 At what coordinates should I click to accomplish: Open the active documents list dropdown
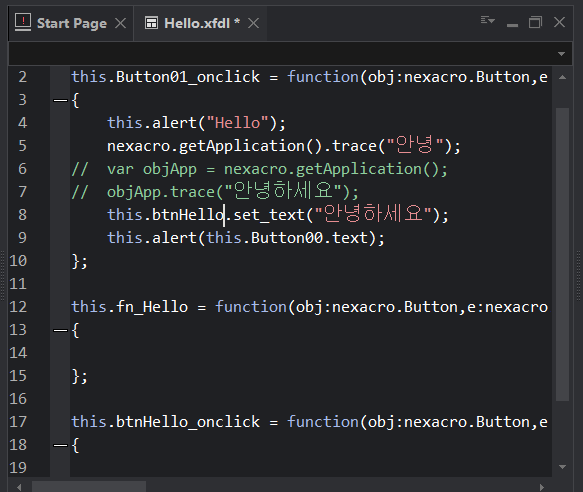tap(487, 20)
